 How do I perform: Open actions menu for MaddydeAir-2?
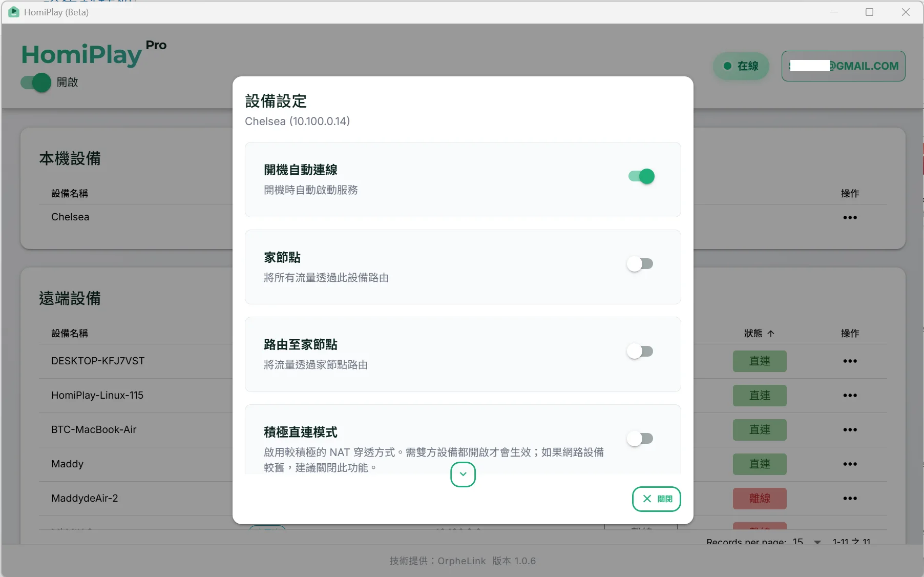[x=850, y=499]
